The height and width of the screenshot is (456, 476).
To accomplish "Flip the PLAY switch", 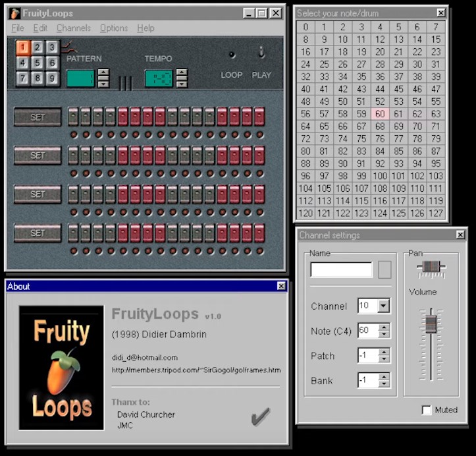I will (261, 52).
